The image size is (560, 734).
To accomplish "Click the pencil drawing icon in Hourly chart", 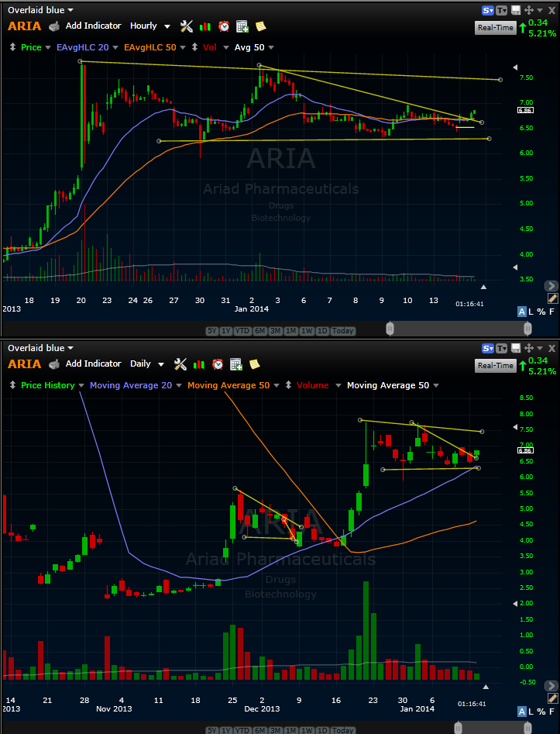I will pos(552,298).
